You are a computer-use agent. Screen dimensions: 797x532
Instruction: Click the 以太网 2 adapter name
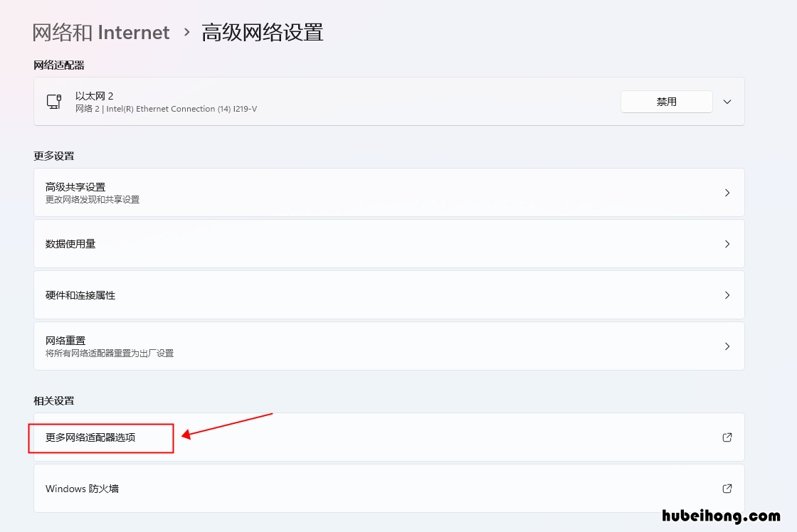pos(94,96)
